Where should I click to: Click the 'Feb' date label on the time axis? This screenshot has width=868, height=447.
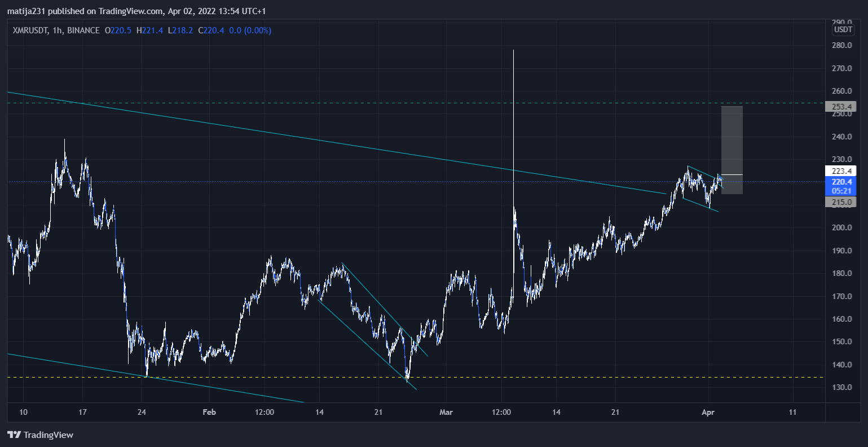point(209,412)
